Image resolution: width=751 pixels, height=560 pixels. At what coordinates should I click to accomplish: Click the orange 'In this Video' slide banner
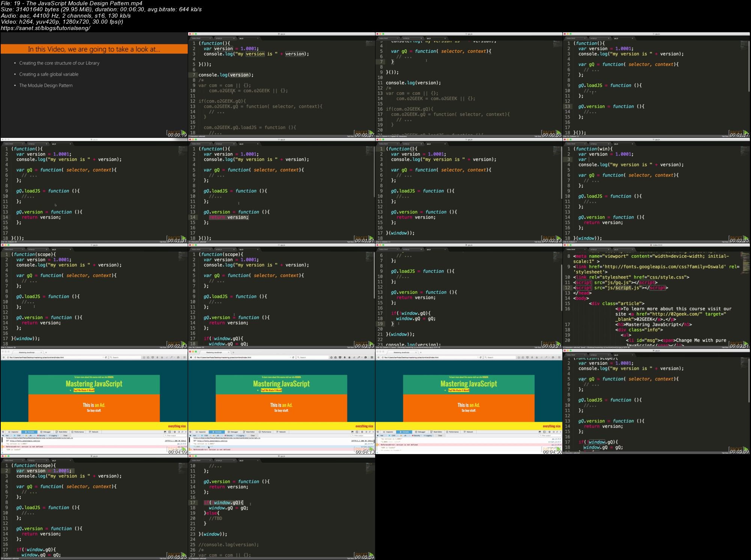(94, 49)
